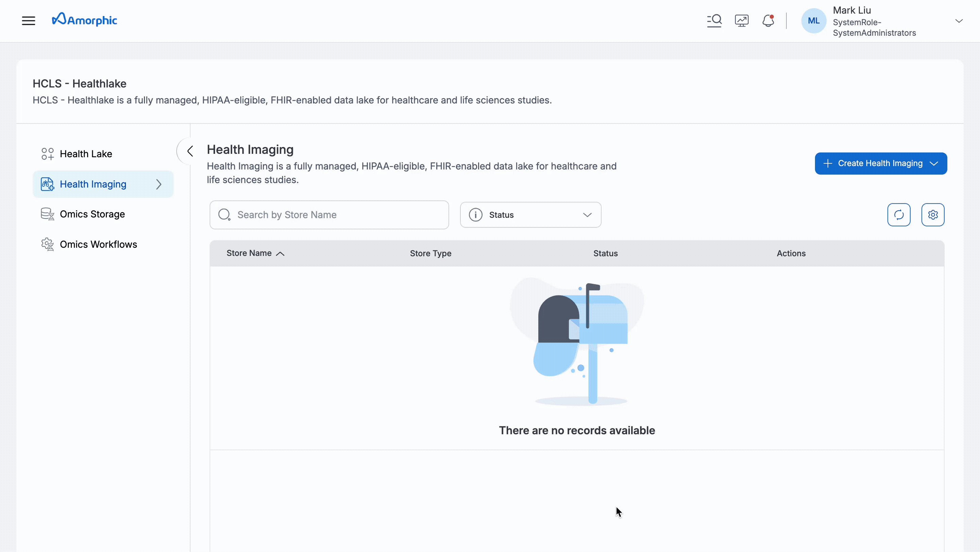Refresh the Health Imaging table

tap(899, 215)
